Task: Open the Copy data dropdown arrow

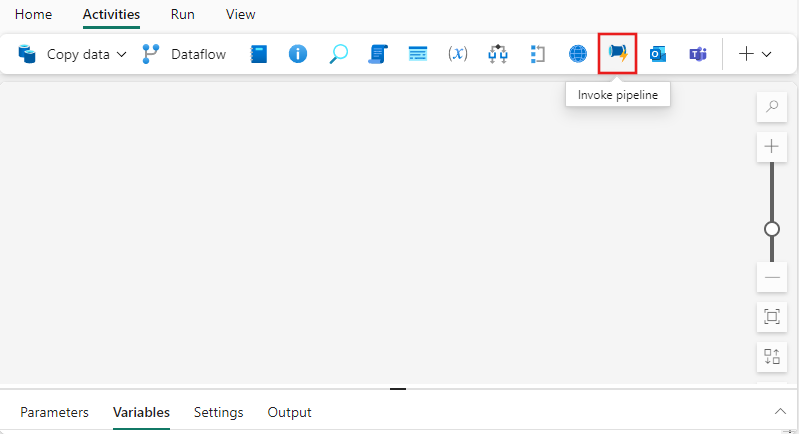Action: click(121, 54)
